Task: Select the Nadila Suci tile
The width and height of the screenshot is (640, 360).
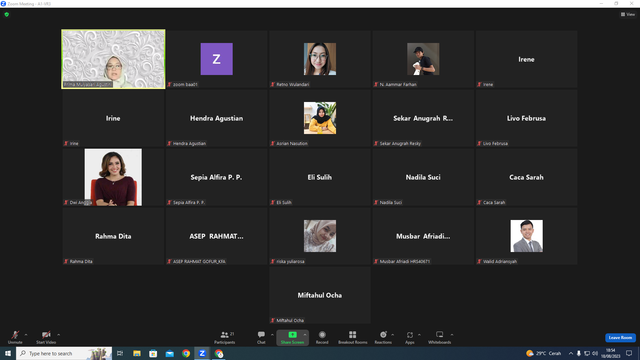Action: (423, 177)
